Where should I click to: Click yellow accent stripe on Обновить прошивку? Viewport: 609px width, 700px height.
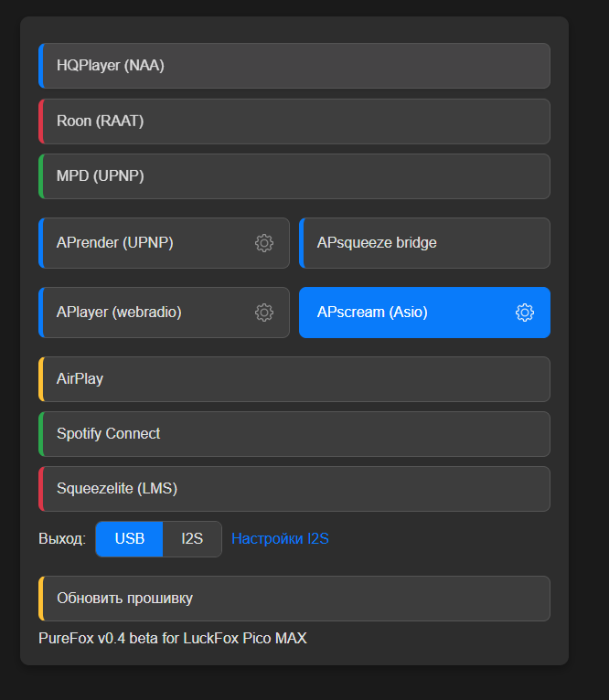coord(41,599)
